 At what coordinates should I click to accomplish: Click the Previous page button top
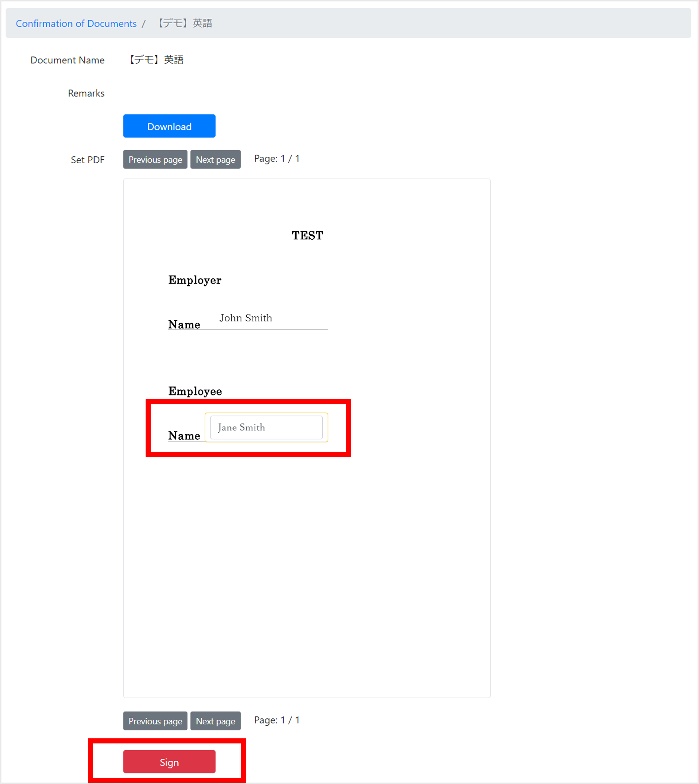coord(155,159)
